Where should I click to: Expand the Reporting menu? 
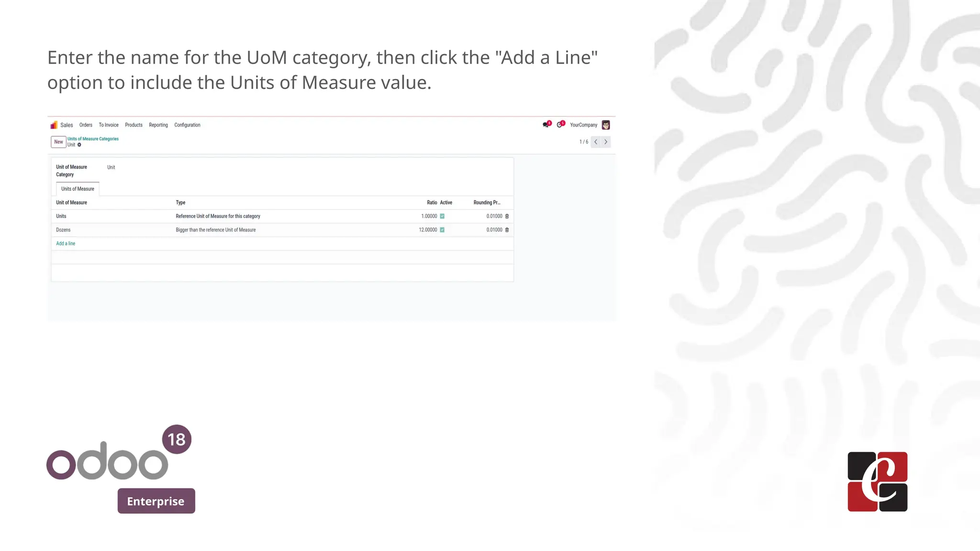tap(158, 125)
